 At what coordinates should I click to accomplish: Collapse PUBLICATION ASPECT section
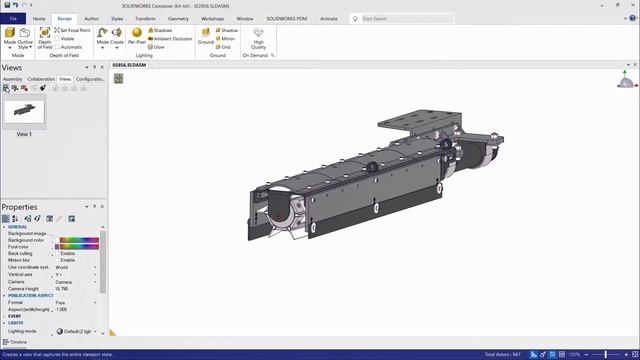pos(4,296)
